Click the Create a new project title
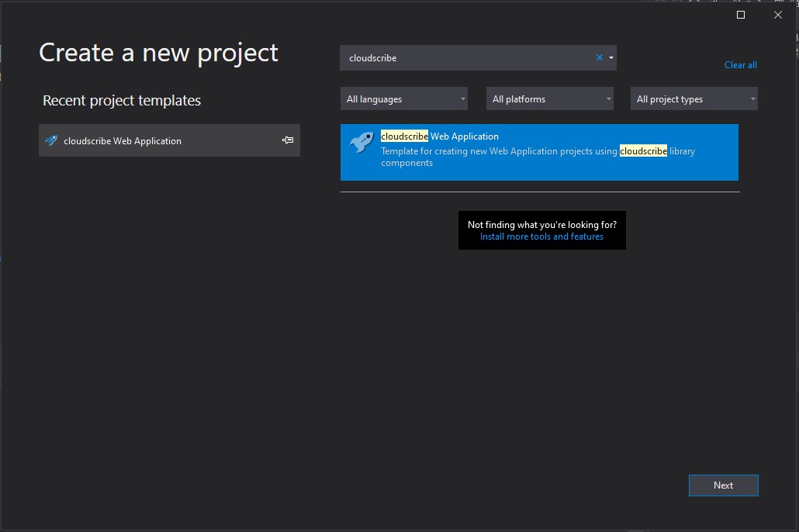Image resolution: width=799 pixels, height=532 pixels. 158,53
